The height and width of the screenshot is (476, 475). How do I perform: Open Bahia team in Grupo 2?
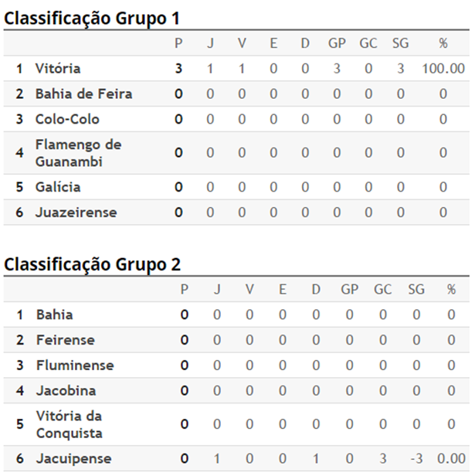pos(55,314)
